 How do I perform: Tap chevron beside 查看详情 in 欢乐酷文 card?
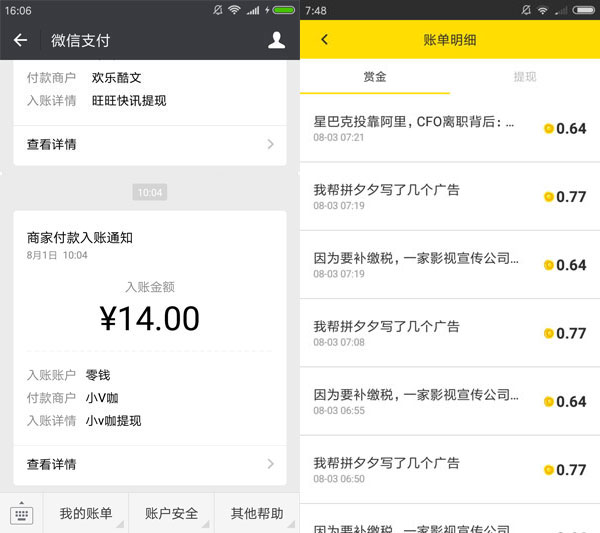click(x=271, y=144)
